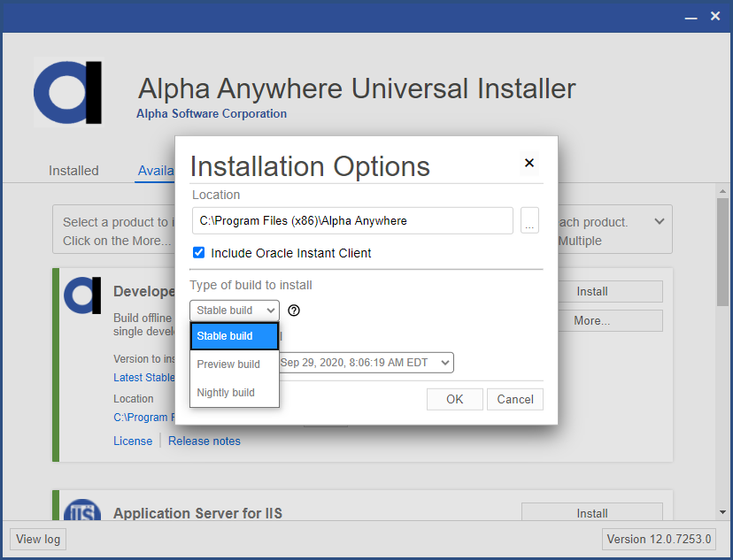Screen dimensions: 733x560
Task: Choose Preview build from the dropdown
Action: (235, 364)
